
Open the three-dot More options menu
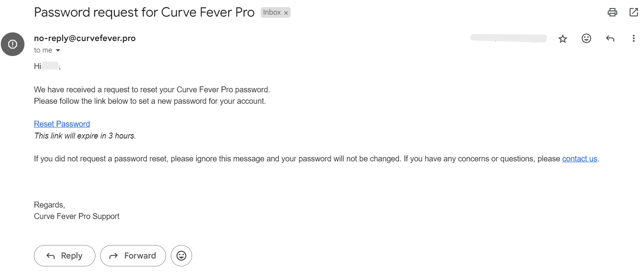click(x=634, y=38)
